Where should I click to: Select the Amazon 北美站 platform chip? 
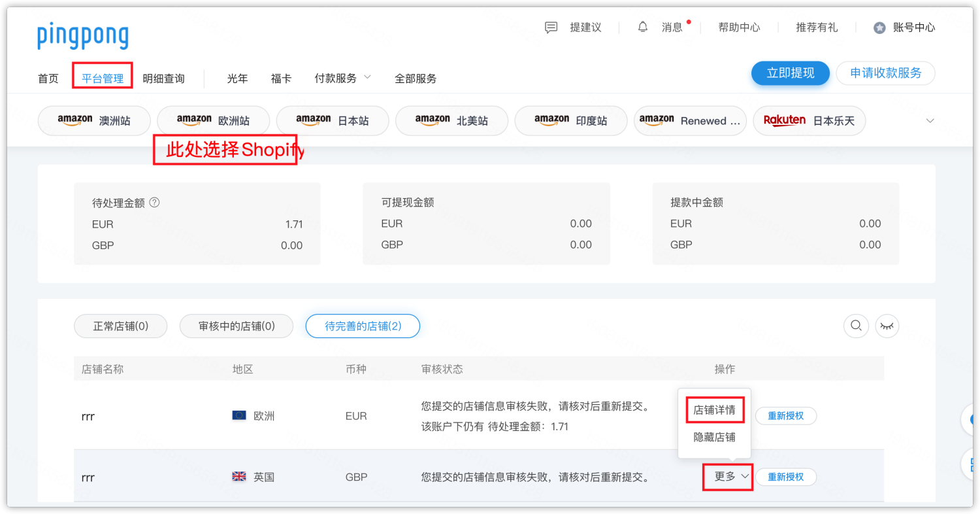pos(451,121)
